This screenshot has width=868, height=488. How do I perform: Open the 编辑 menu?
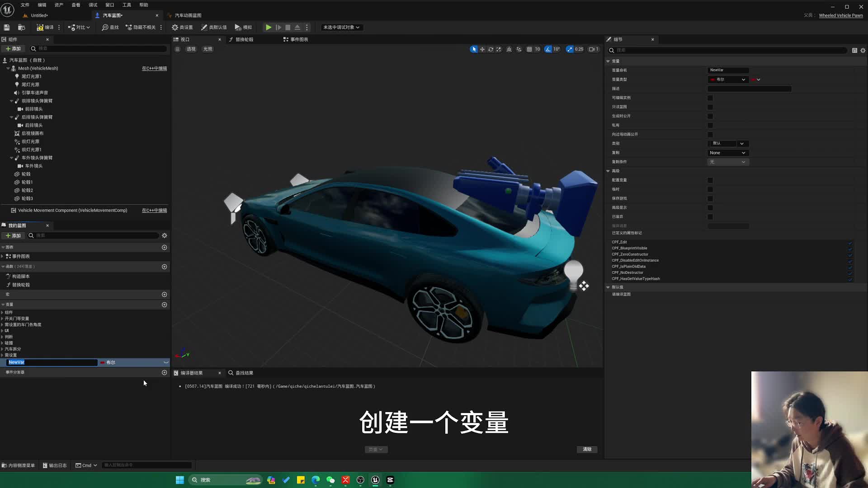pos(42,5)
